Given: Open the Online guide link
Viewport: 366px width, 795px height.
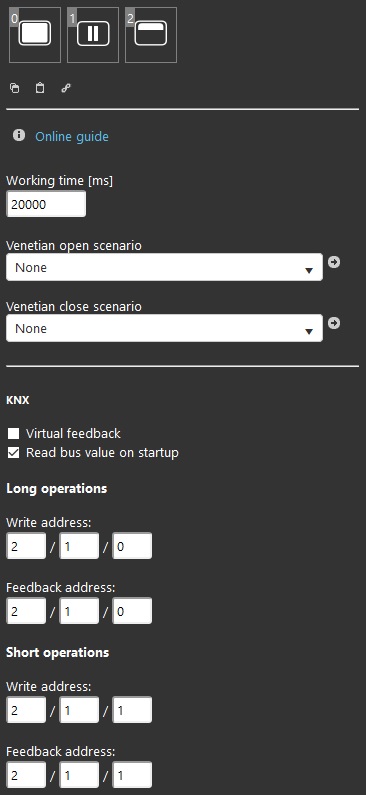Looking at the screenshot, I should tap(72, 136).
